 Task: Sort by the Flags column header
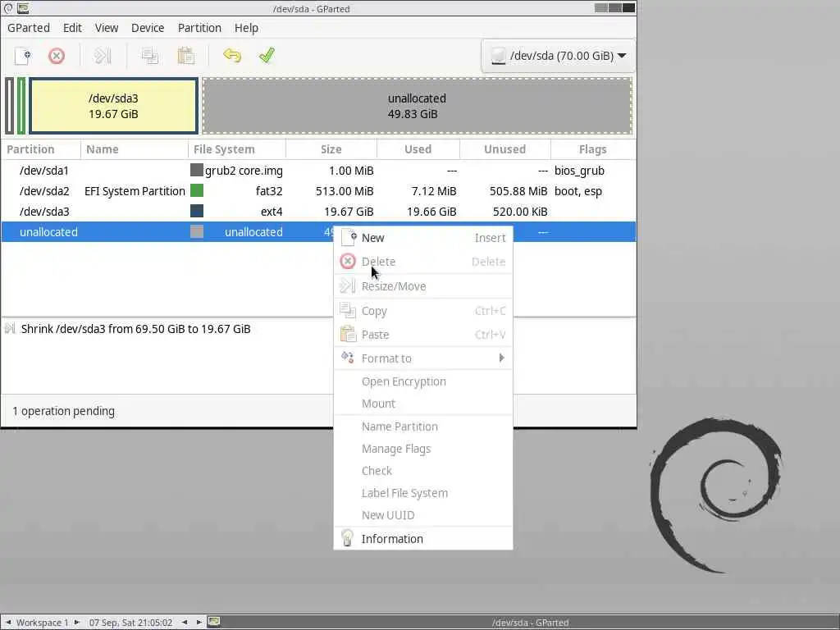[592, 149]
